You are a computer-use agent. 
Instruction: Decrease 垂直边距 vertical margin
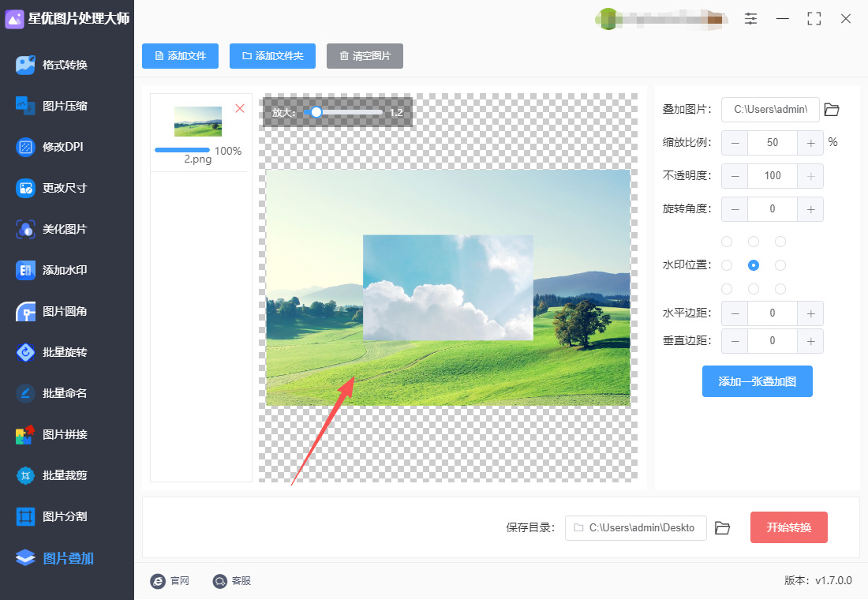tap(735, 341)
